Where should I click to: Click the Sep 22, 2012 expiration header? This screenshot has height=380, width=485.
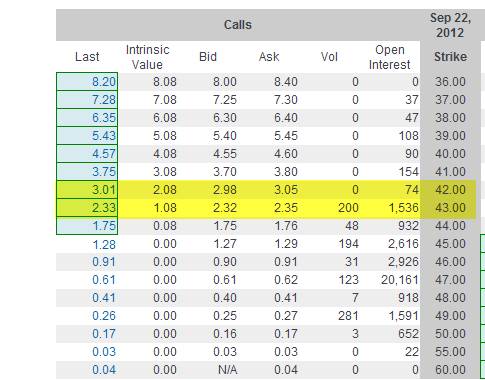450,25
